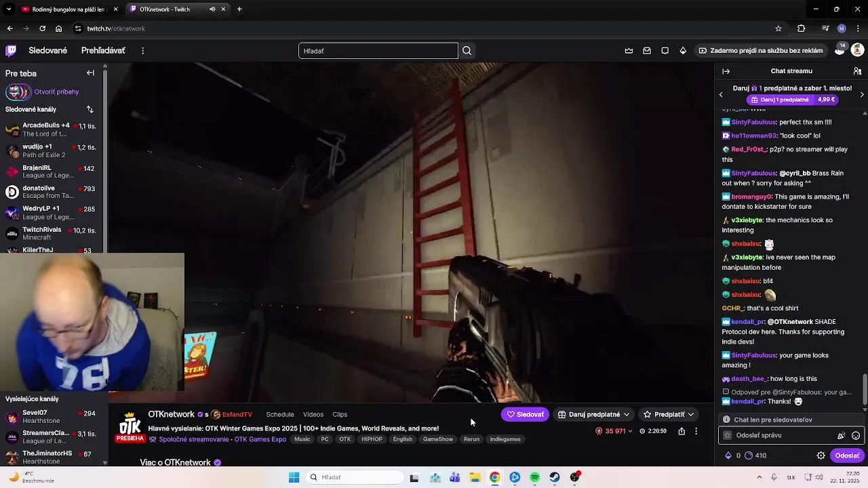Open the OTK Games Expo link

[260, 439]
